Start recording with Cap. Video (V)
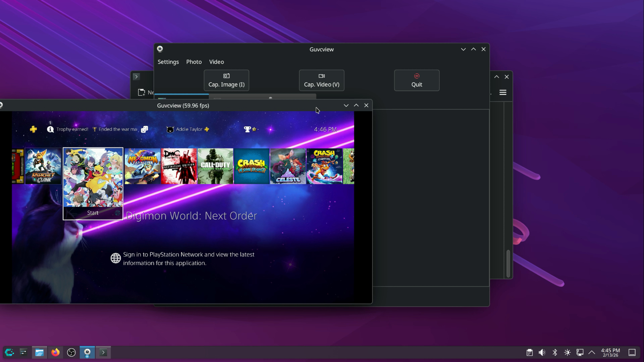The width and height of the screenshot is (644, 362). pos(321,80)
